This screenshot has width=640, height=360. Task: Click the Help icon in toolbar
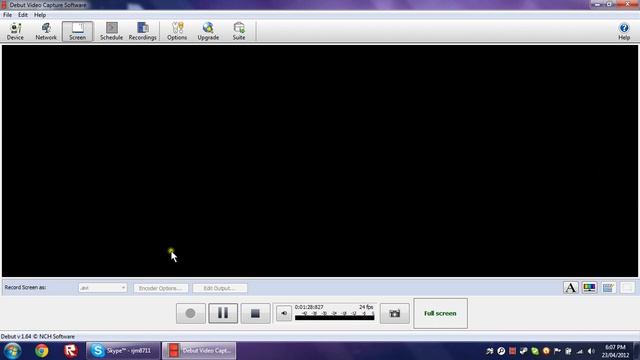pyautogui.click(x=624, y=31)
